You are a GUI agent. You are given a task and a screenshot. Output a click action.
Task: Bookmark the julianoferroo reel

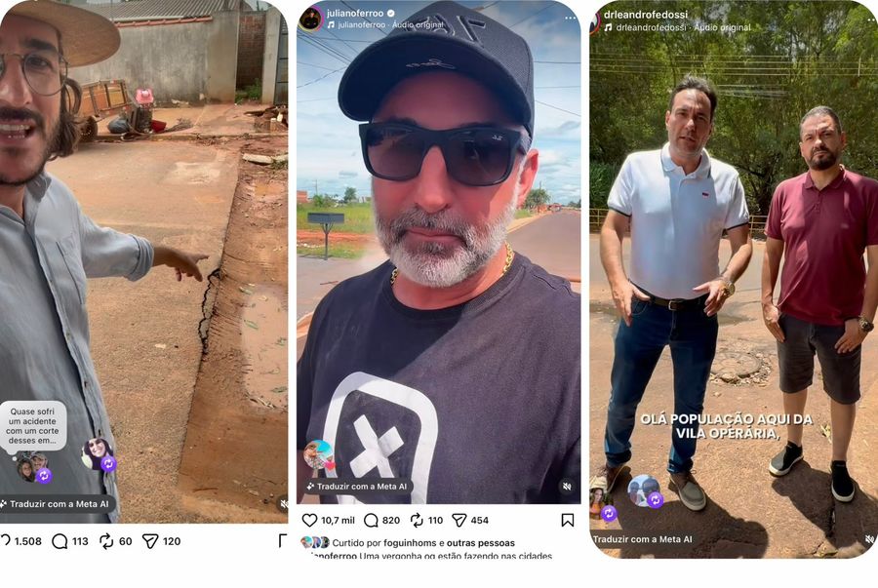pyautogui.click(x=567, y=521)
